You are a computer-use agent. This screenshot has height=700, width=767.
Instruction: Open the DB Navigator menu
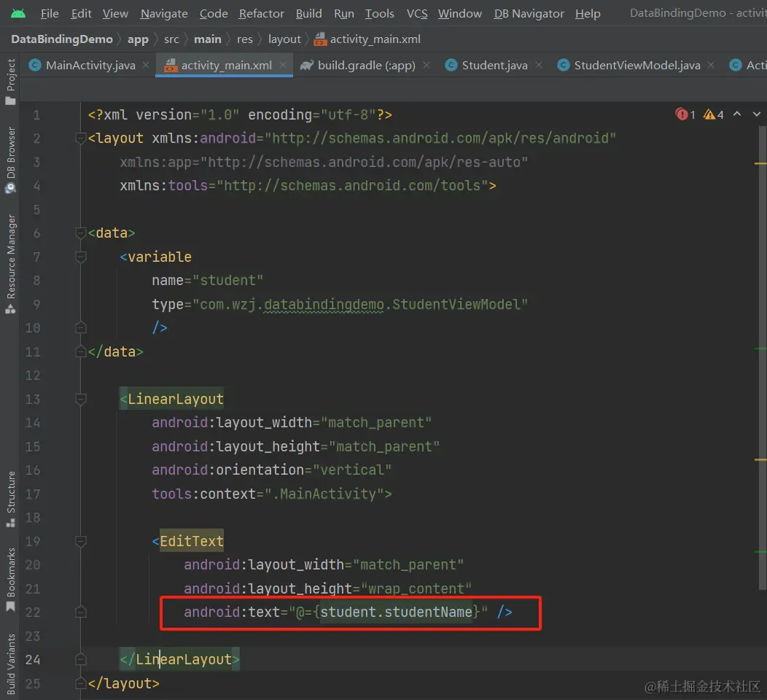click(x=529, y=14)
